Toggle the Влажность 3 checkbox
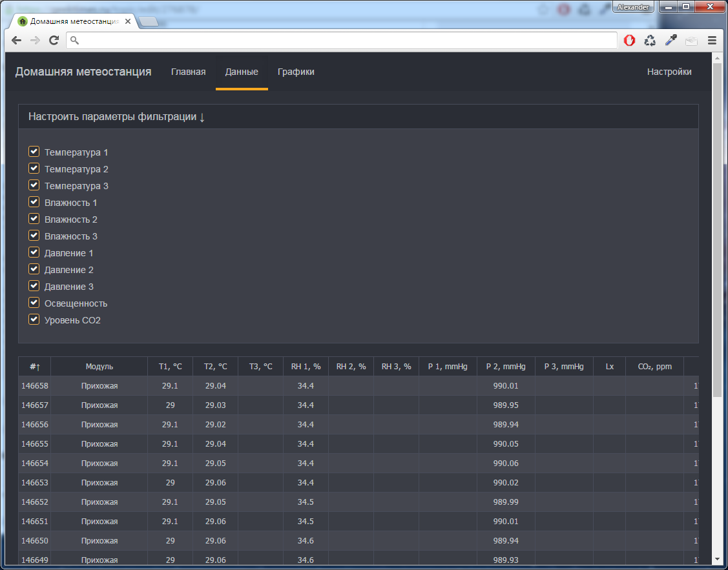Image resolution: width=728 pixels, height=570 pixels. coord(34,236)
